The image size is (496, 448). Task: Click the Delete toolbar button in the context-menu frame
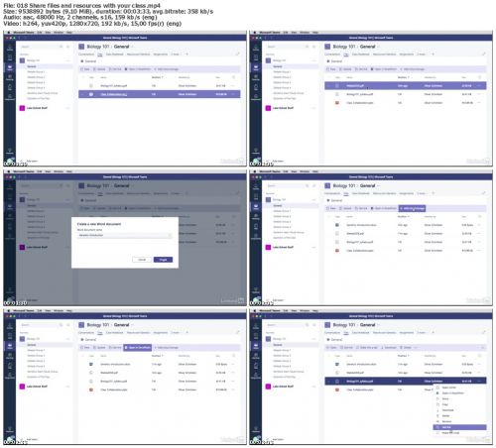(x=406, y=348)
